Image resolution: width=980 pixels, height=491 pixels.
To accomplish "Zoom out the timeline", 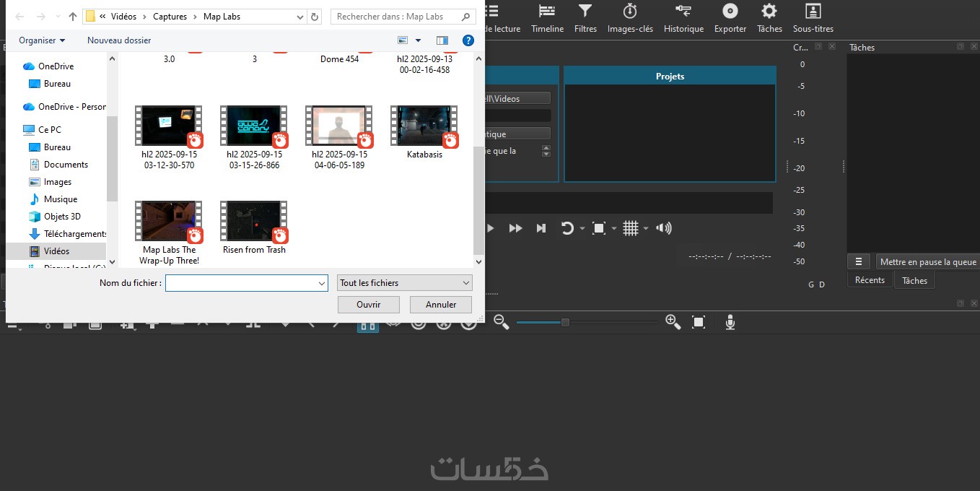I will coord(501,322).
